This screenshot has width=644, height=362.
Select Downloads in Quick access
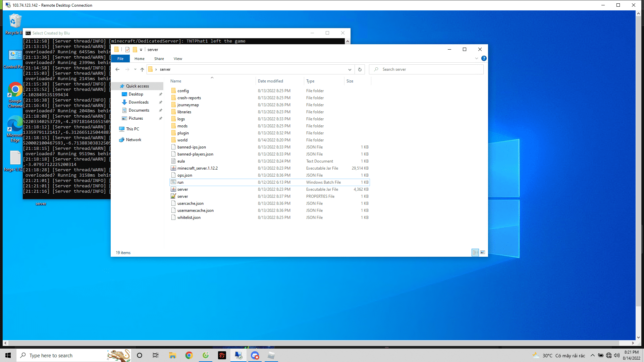(139, 102)
